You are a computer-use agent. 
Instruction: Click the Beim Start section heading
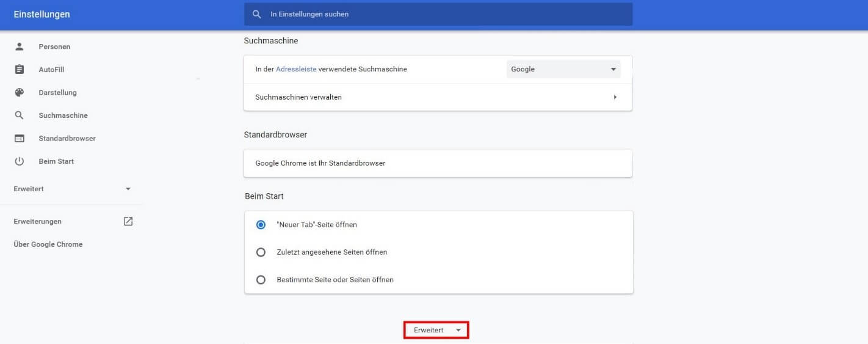264,196
